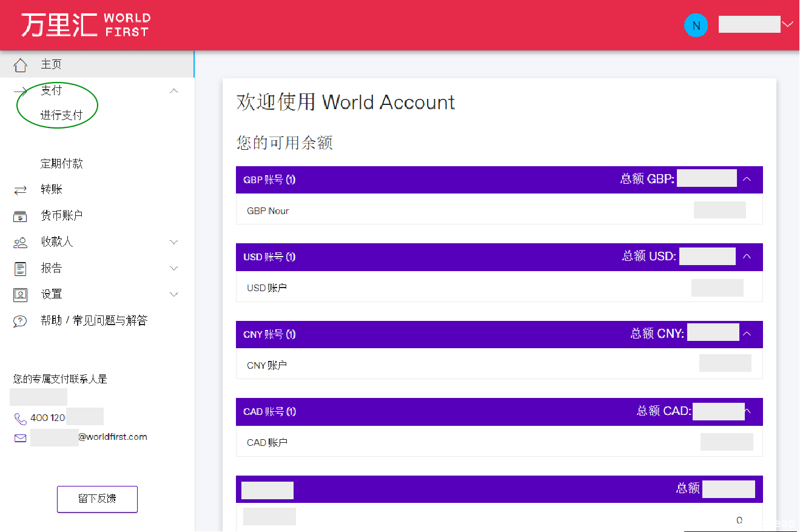
Task: Click the currency account icon beside 货币账户
Action: [x=21, y=216]
